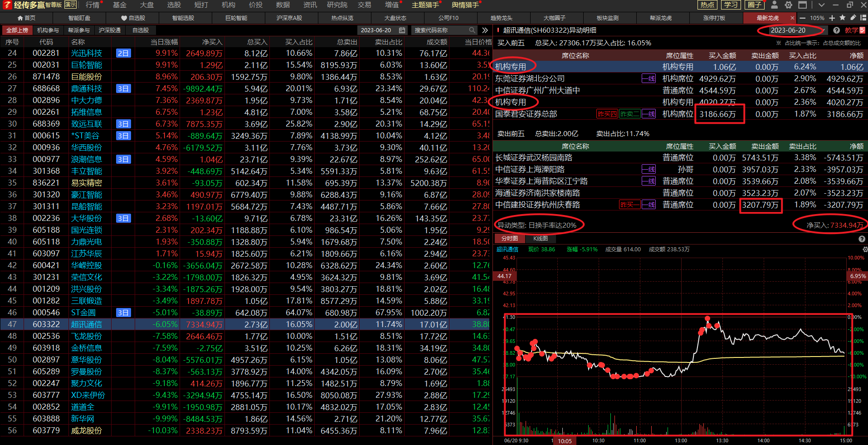Click the 3日 badge of ST金圆
The image size is (868, 445).
pos(123,313)
